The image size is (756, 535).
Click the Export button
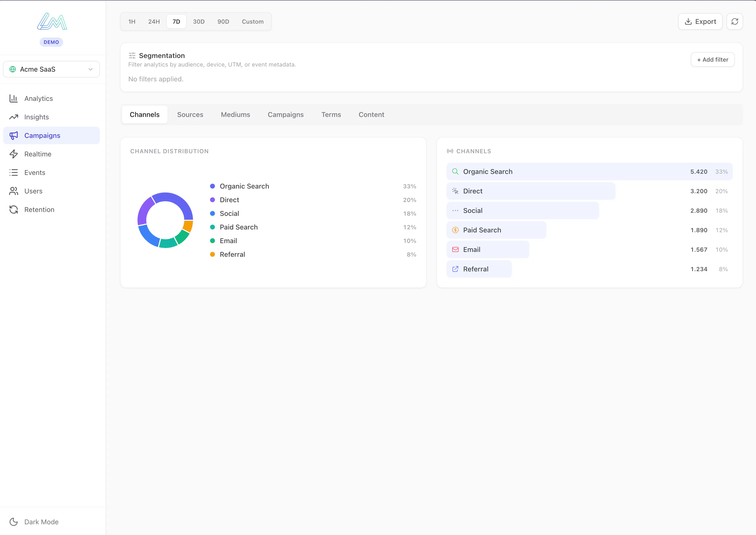(x=700, y=21)
